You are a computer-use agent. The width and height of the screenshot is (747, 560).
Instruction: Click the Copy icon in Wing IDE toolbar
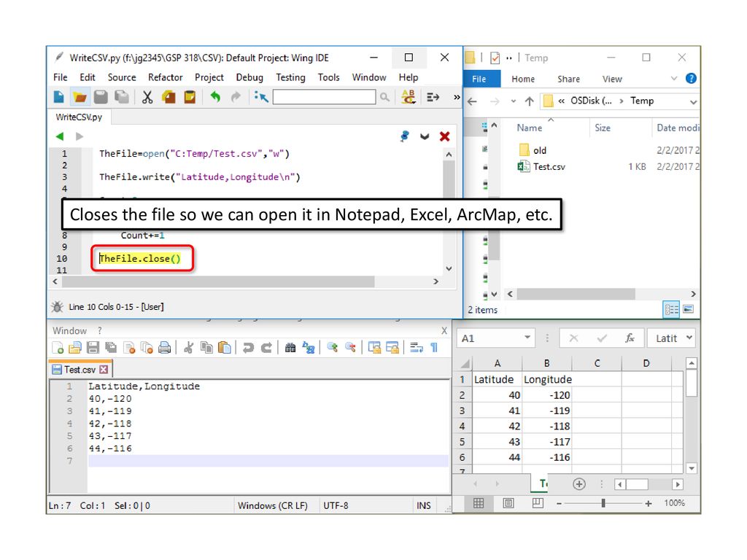(x=169, y=97)
